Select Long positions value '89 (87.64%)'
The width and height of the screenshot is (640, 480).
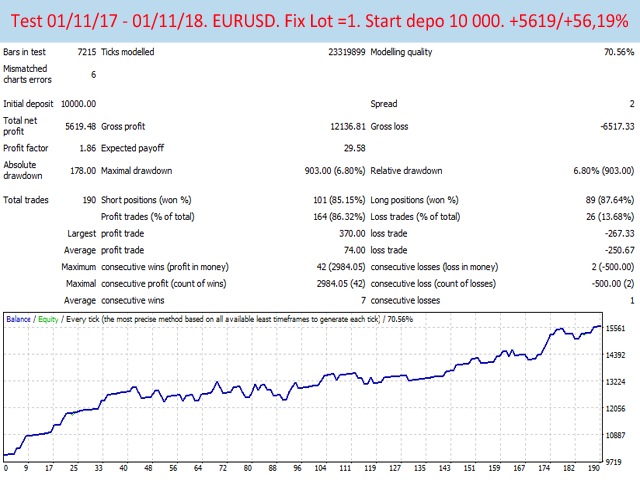coord(610,200)
